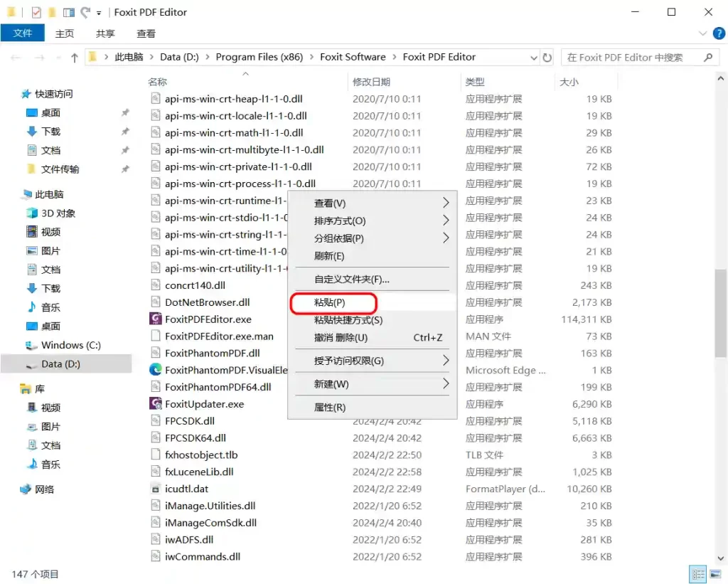This screenshot has width=728, height=584.
Task: Open the 查看 ribbon tab
Action: pyautogui.click(x=146, y=33)
